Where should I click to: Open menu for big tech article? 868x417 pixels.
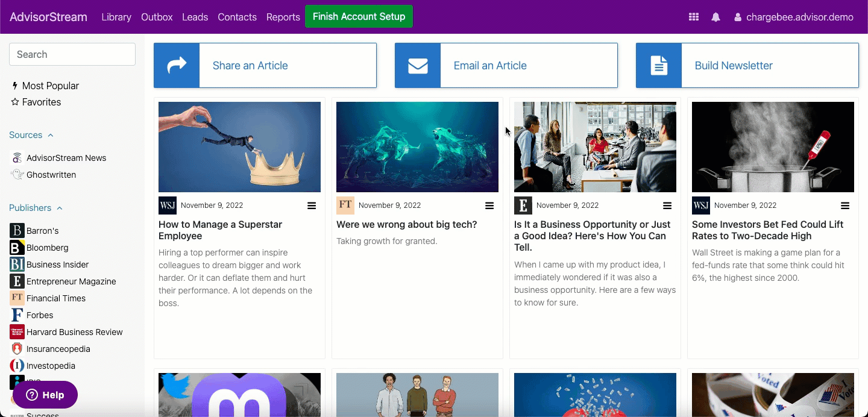coord(489,205)
